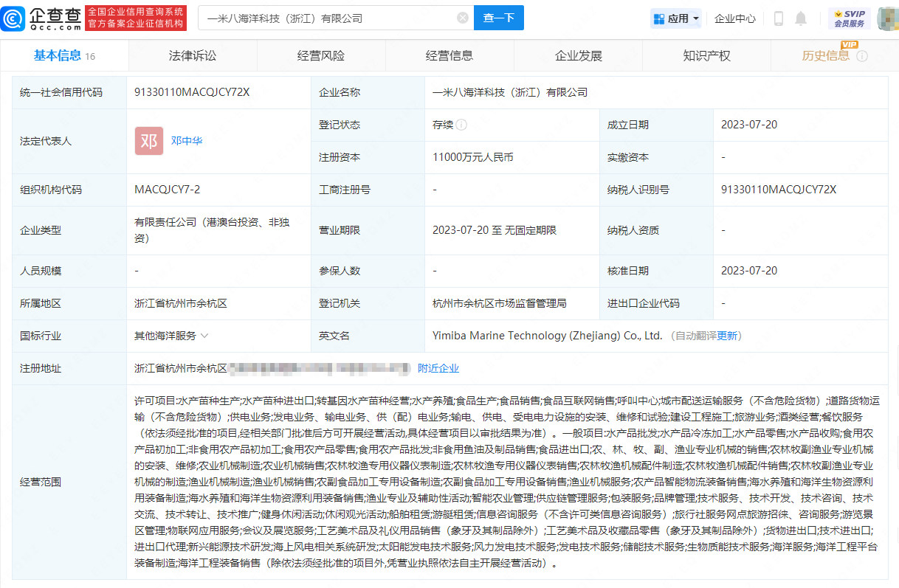The image size is (899, 588).
Task: Open the notification bell icon
Action: (x=801, y=18)
